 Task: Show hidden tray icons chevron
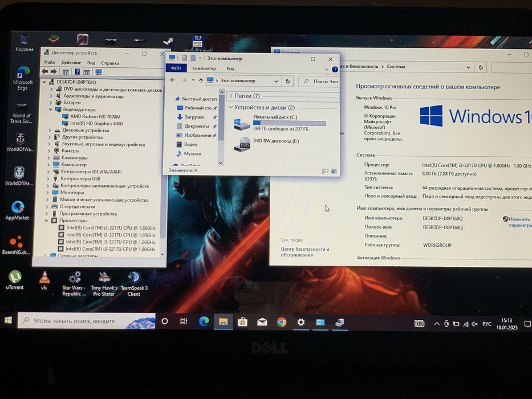pyautogui.click(x=437, y=324)
